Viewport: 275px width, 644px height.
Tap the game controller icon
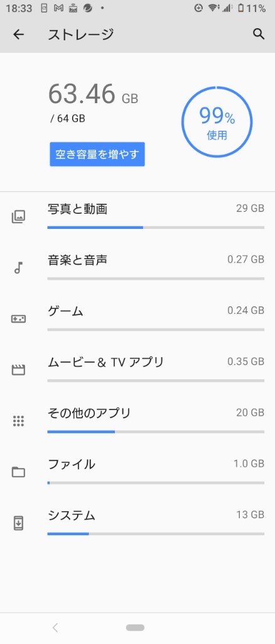(x=18, y=319)
